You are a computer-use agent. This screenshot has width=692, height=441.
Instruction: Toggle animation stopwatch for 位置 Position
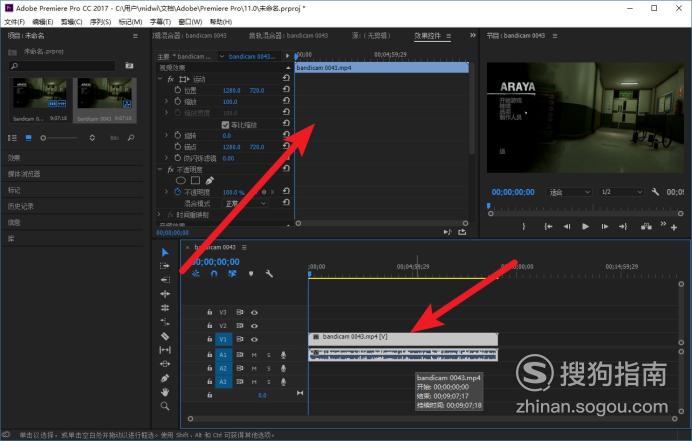[177, 90]
